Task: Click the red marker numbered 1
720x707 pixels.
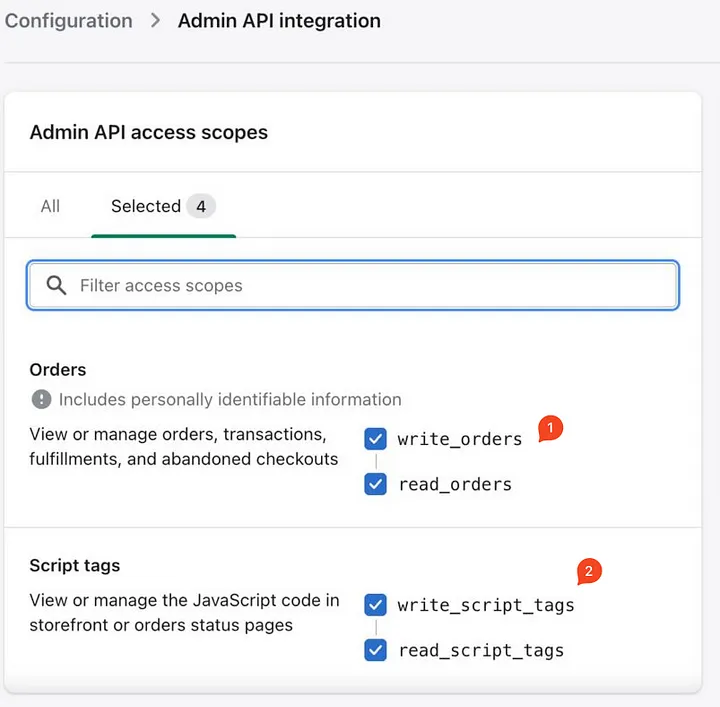Action: pos(550,429)
